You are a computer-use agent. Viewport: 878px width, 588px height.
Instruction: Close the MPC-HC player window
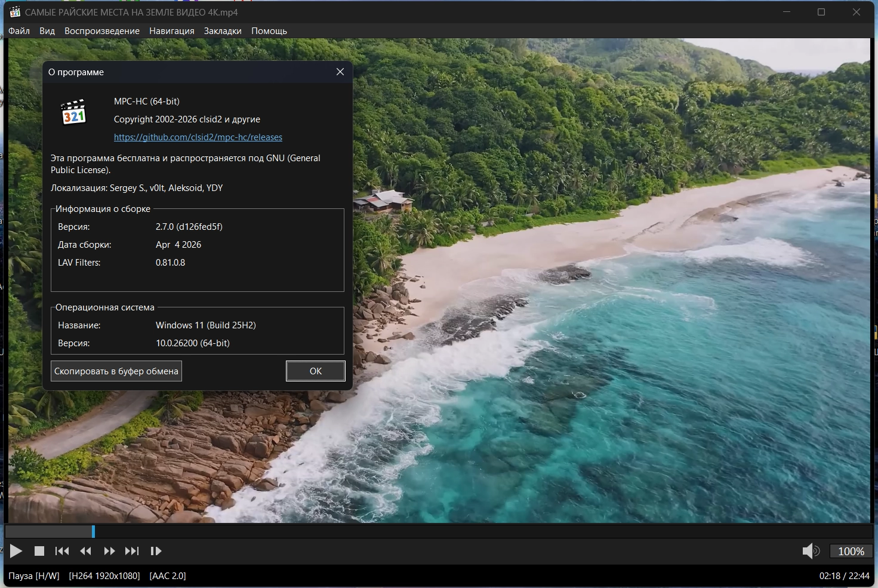click(857, 12)
